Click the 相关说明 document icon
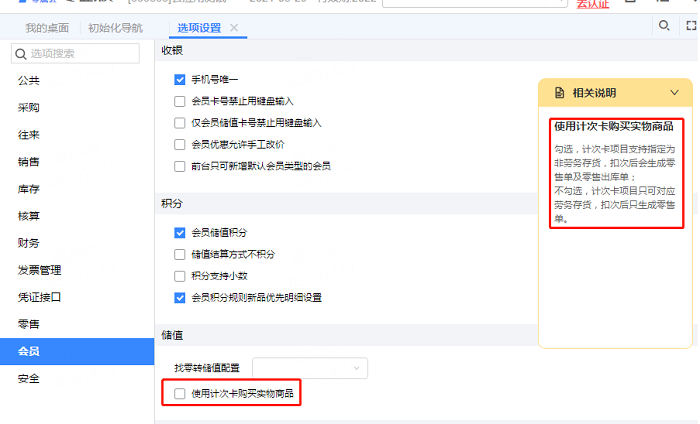Screen dimensions: 700x424 pyautogui.click(x=559, y=93)
